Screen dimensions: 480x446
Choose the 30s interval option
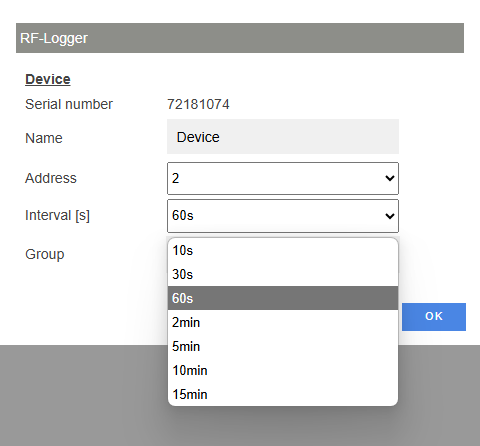(x=283, y=274)
